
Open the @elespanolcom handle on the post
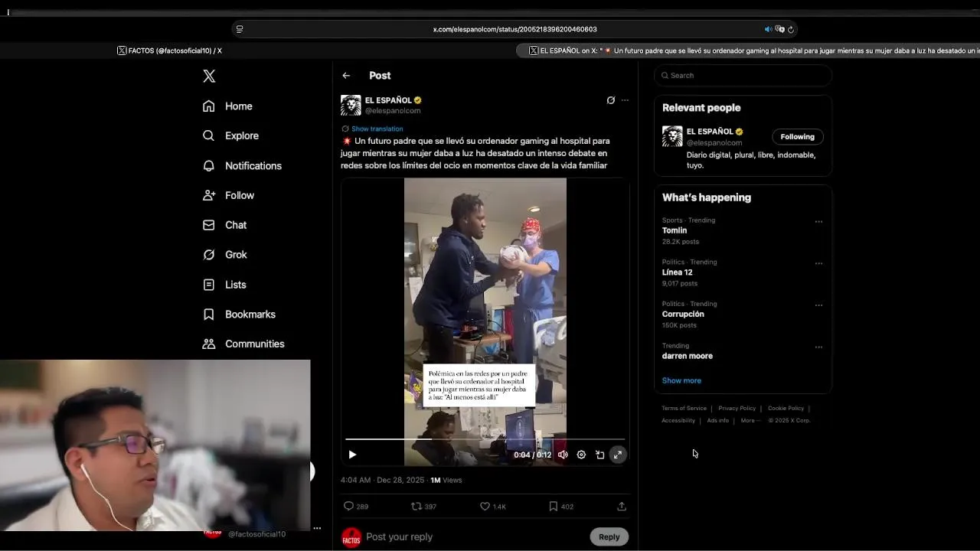coord(393,111)
